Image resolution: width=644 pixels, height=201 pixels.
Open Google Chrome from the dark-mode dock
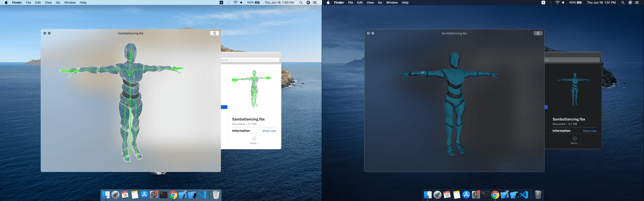495,195
